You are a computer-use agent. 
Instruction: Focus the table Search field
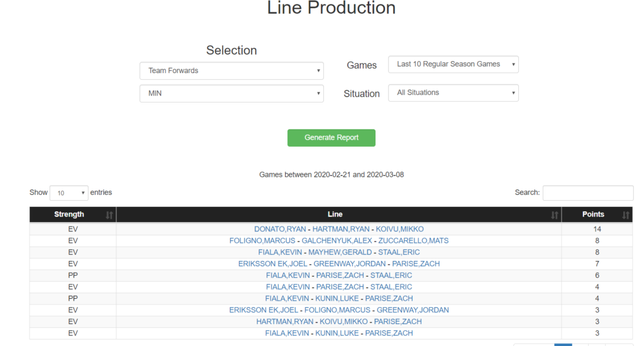(x=588, y=193)
